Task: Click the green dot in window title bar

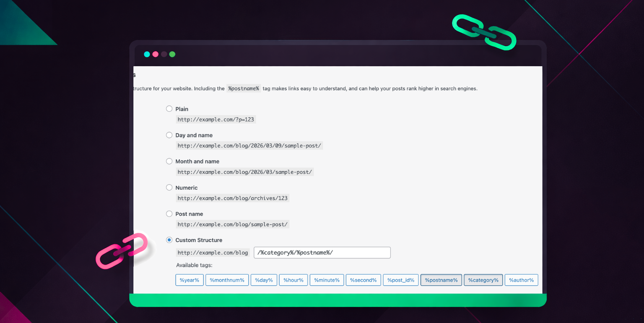Action: pos(172,54)
